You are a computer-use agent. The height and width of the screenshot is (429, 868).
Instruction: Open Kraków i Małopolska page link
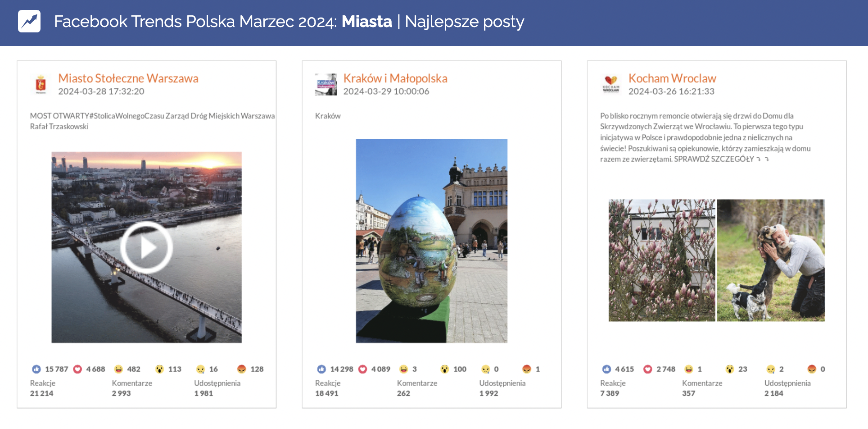395,78
